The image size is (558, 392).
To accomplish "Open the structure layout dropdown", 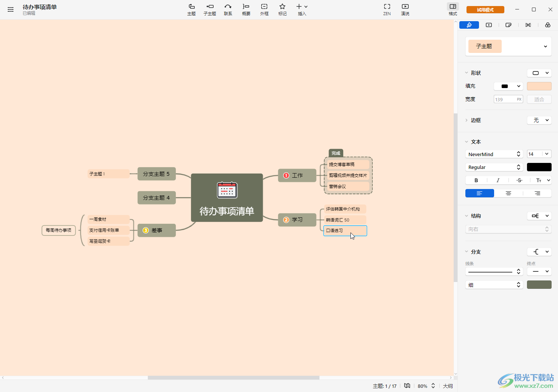I will pyautogui.click(x=539, y=216).
